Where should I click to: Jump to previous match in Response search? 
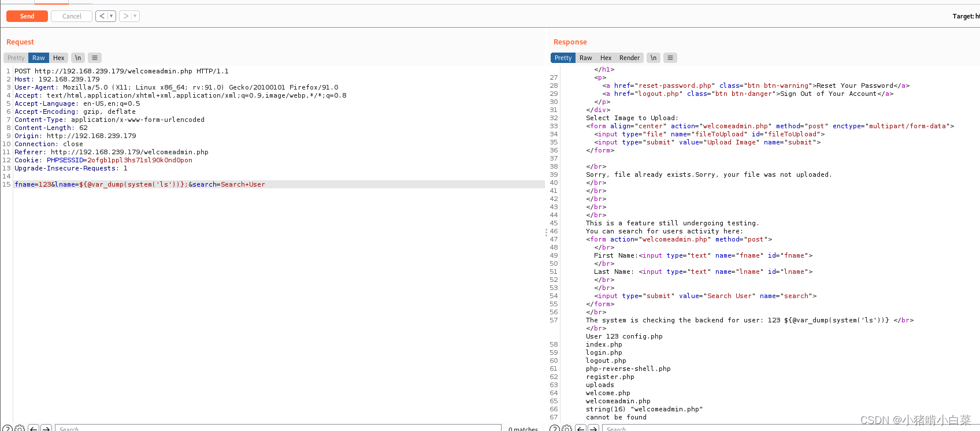pos(581,429)
